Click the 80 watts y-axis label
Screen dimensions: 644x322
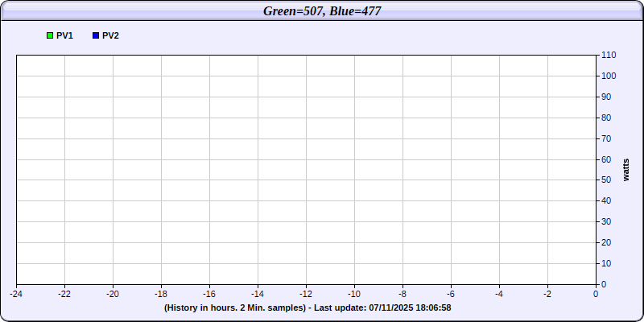pos(606,118)
